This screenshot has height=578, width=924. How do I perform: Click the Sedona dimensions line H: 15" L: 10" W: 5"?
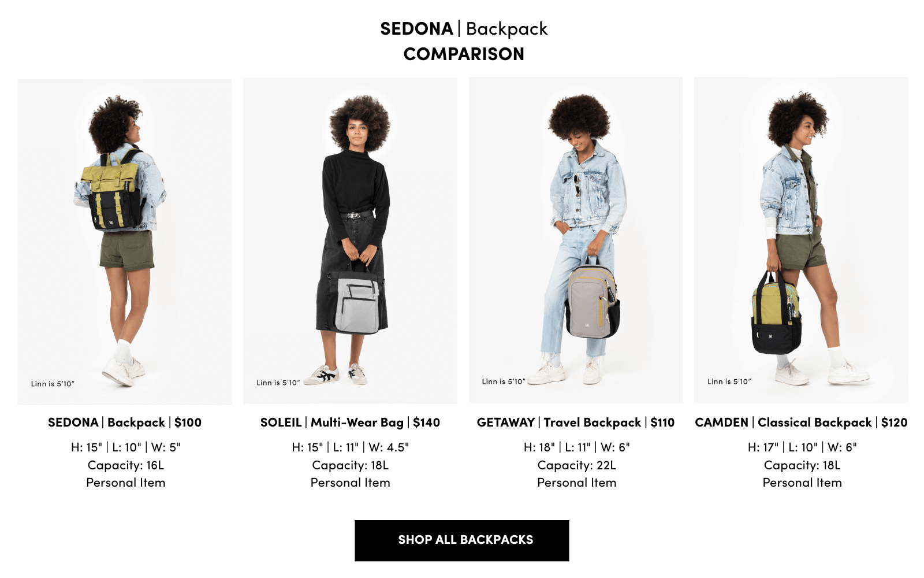126,447
